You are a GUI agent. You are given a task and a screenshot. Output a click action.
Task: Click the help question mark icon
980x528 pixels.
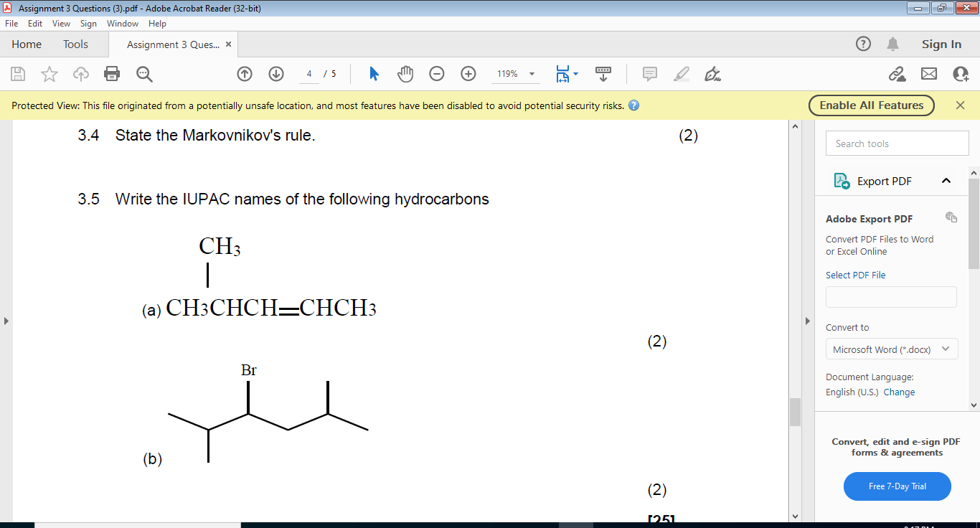pos(863,44)
